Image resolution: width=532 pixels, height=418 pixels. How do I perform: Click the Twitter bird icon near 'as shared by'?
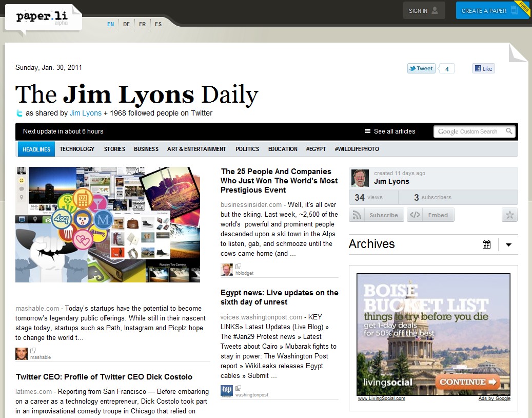[19, 113]
